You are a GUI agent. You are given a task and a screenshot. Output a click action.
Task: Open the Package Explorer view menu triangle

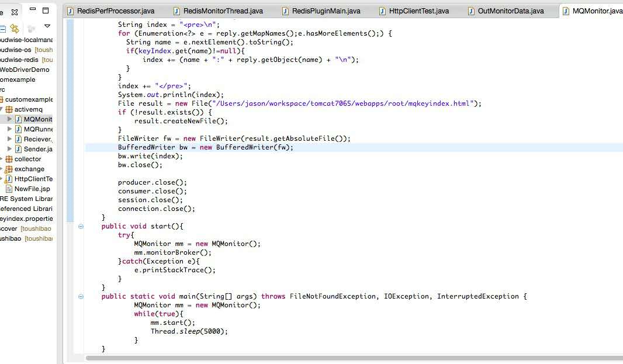coord(47,26)
